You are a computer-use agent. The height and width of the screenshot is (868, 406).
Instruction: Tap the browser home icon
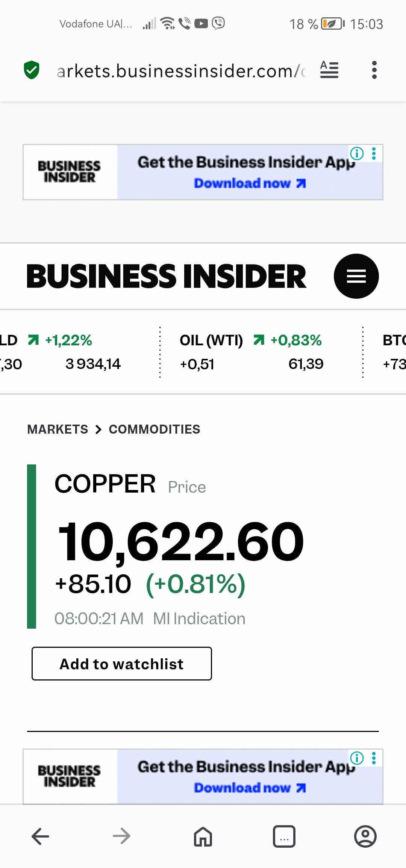click(203, 836)
